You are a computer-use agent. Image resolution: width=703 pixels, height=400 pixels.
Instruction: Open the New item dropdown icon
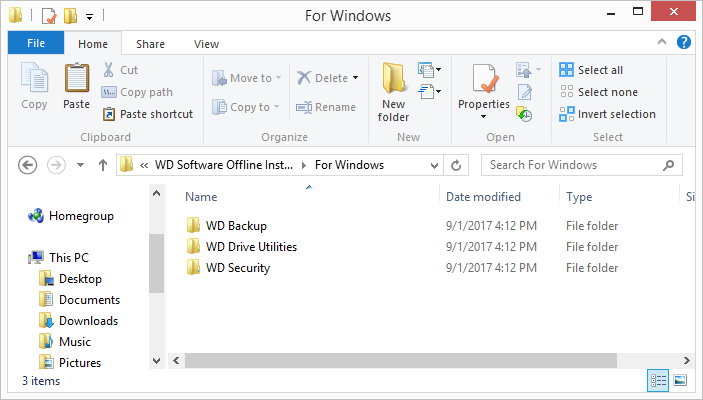(429, 70)
